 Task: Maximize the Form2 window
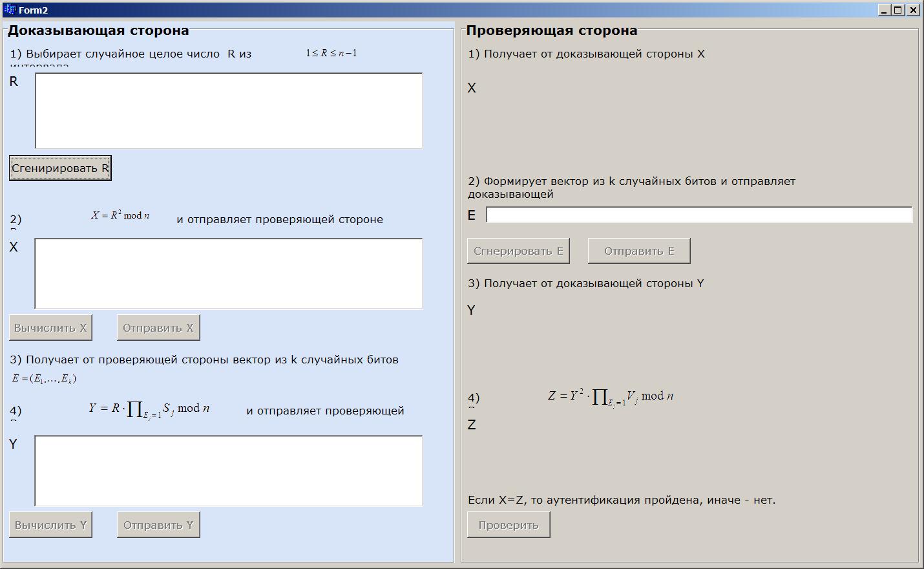click(898, 10)
